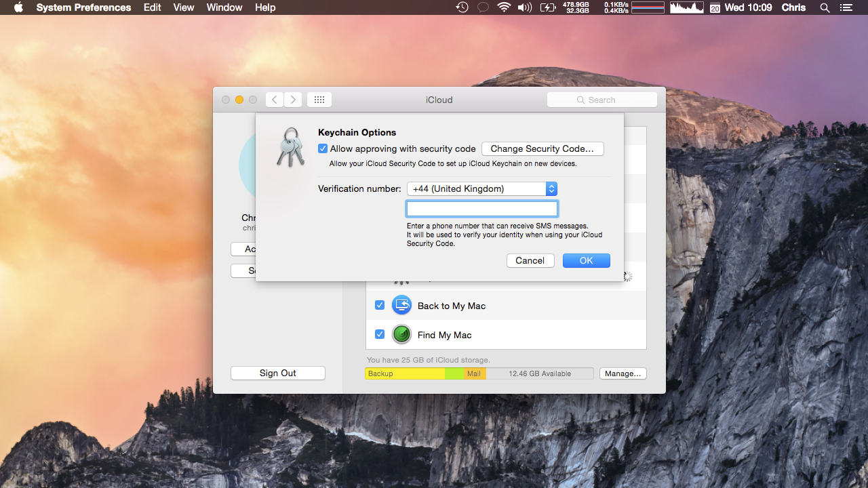This screenshot has width=868, height=488.
Task: Click the Back to My Mac icon
Action: (x=402, y=305)
